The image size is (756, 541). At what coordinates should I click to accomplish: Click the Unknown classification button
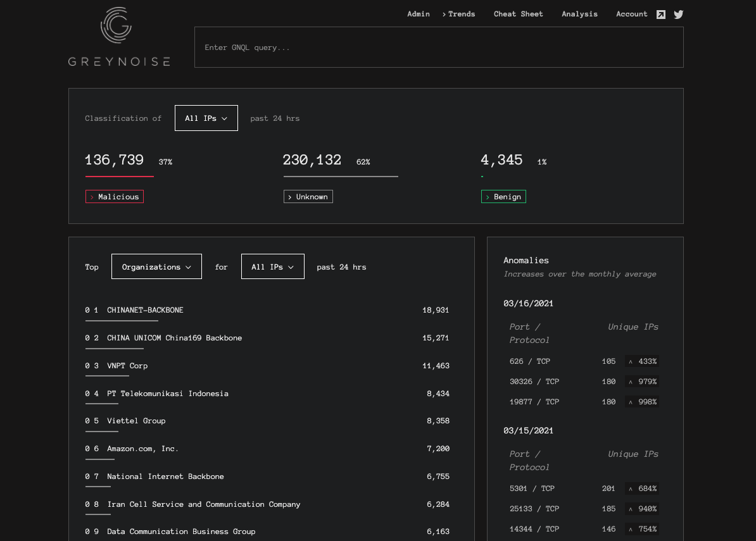(x=308, y=197)
